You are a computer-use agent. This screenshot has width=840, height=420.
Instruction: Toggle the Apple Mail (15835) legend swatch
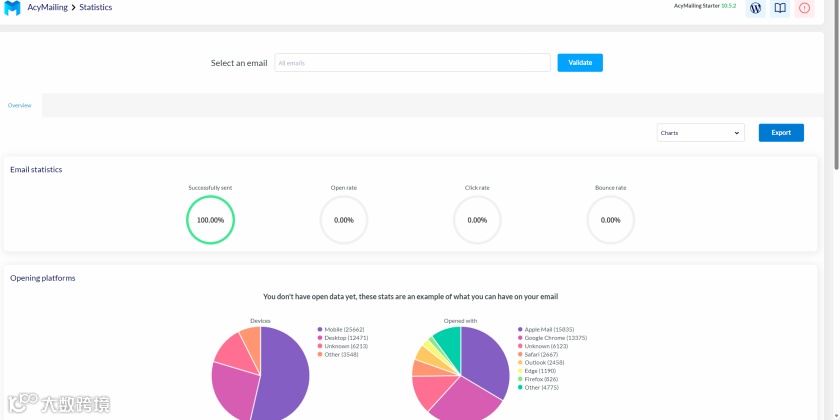click(520, 329)
